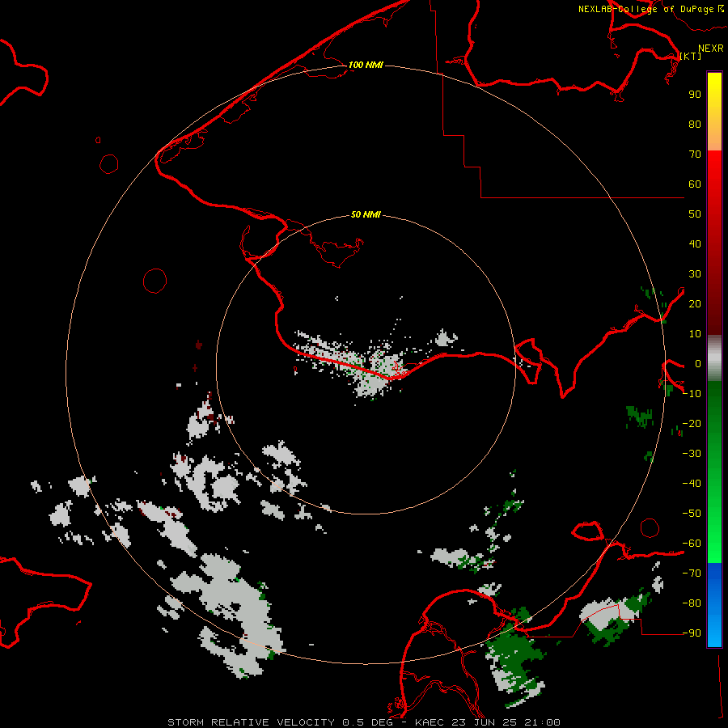Click the -30 value on the velocity scale
This screenshot has height=728, width=728.
[x=692, y=454]
